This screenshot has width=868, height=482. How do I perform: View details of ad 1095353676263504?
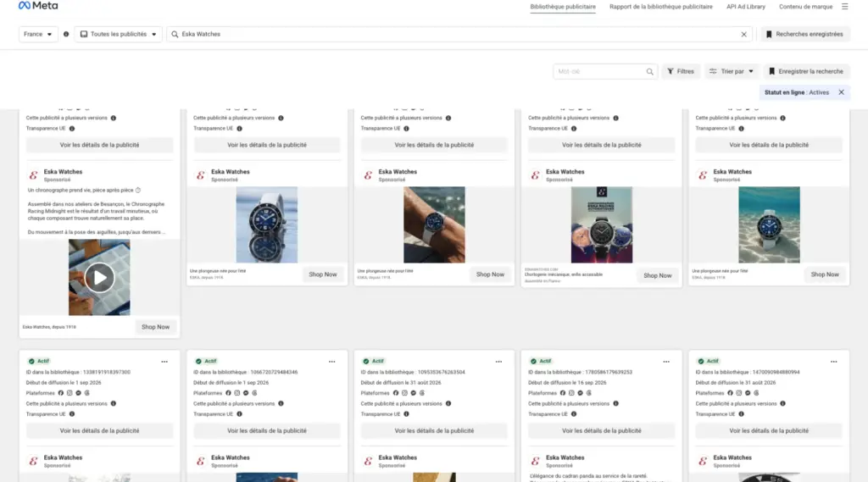coord(434,430)
